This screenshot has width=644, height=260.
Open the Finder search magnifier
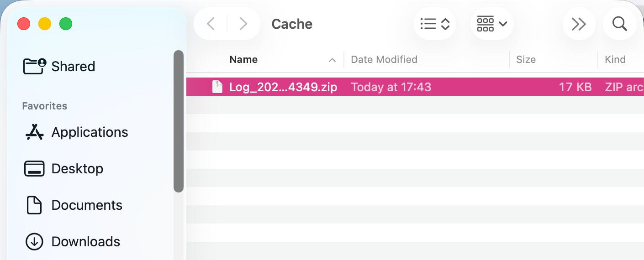pyautogui.click(x=619, y=24)
